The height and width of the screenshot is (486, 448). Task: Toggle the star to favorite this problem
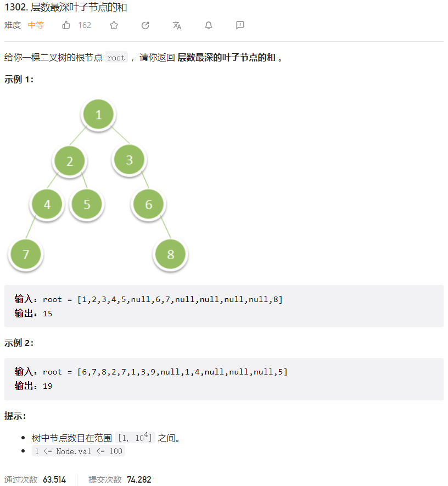[x=114, y=25]
